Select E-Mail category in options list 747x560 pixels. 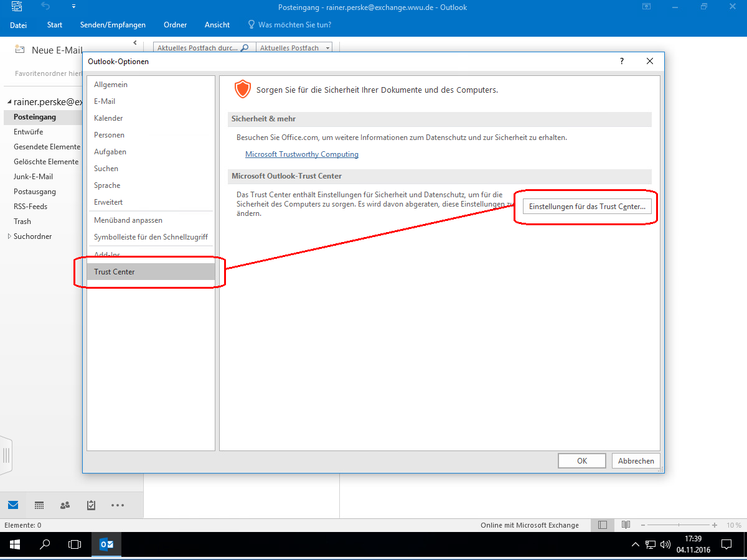pos(105,101)
